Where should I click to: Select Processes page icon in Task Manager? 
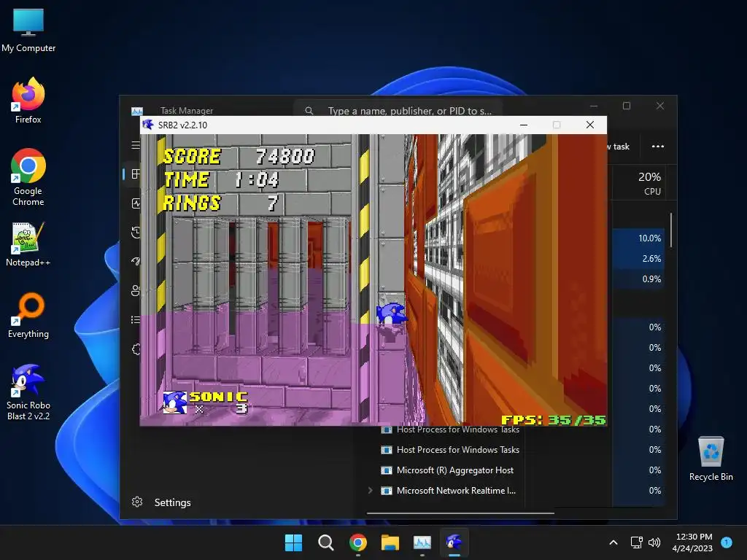coord(135,174)
